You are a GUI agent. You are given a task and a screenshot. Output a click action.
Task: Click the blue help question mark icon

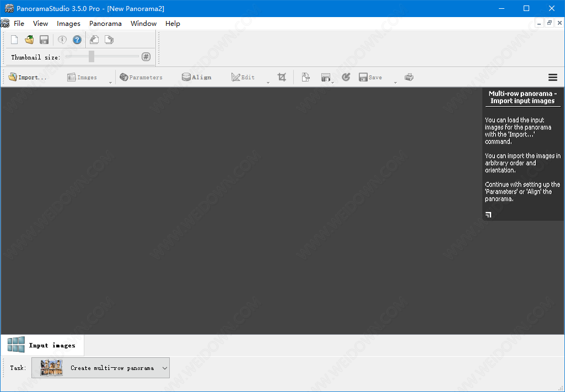pyautogui.click(x=77, y=40)
